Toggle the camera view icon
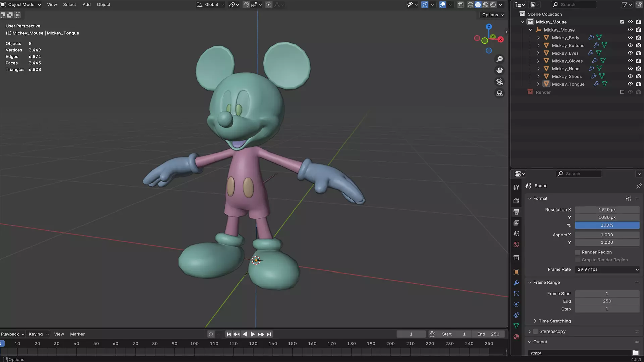 500,82
